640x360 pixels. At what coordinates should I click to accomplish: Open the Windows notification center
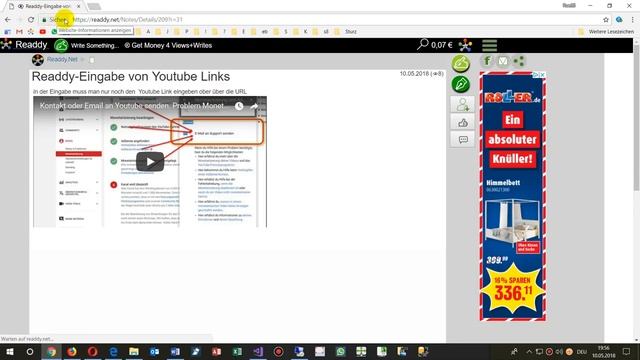(x=627, y=351)
